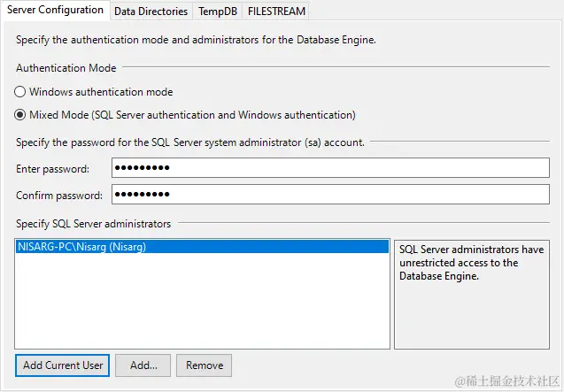Focus the Confirm password field

(329, 195)
